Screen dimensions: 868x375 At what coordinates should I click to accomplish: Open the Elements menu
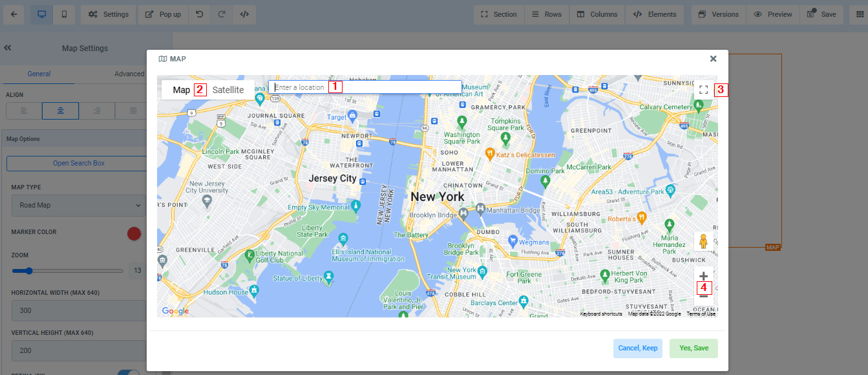point(655,14)
